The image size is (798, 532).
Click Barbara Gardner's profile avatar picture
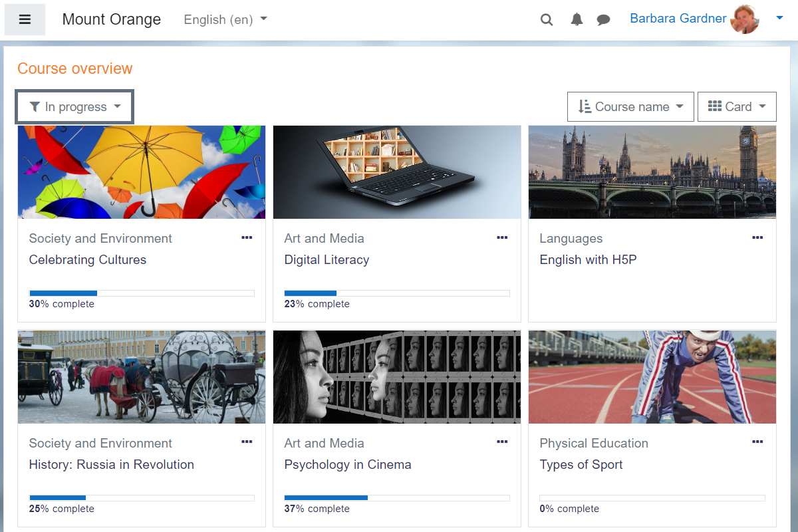pyautogui.click(x=744, y=19)
